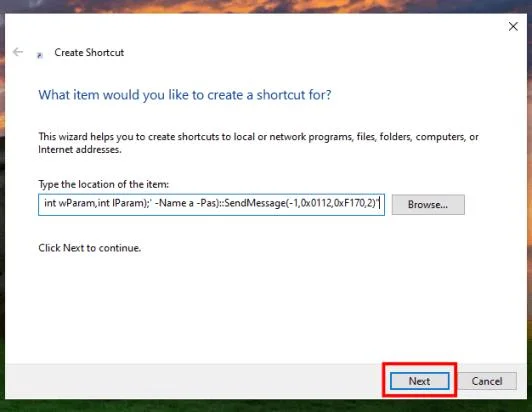The height and width of the screenshot is (412, 532).
Task: Click the green grass wallpaper below the dialog
Action: (265, 406)
